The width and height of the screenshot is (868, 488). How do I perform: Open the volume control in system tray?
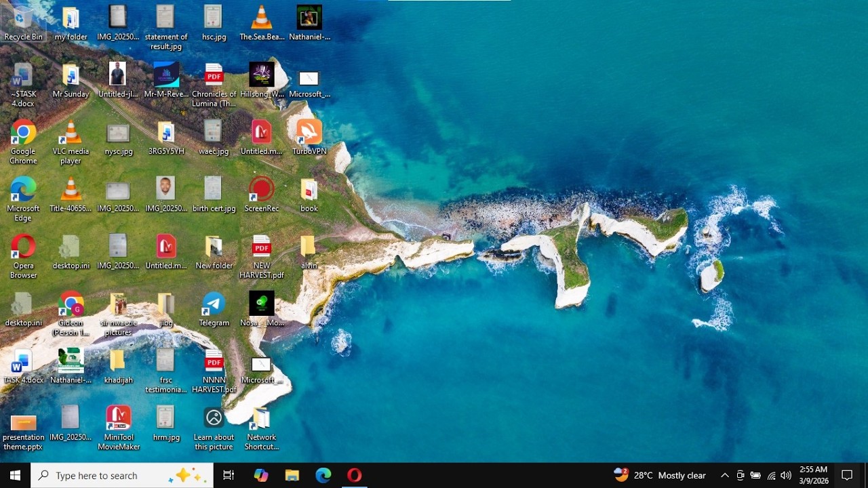(x=786, y=475)
